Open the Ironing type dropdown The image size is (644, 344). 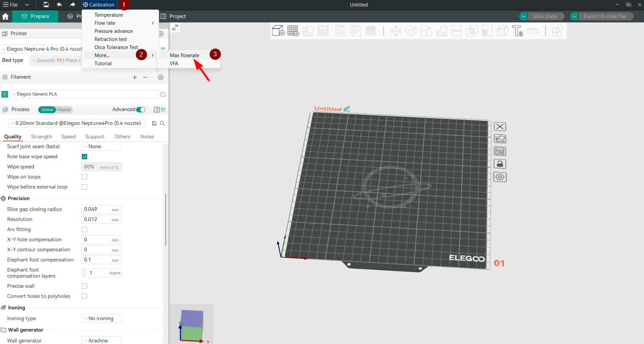tap(102, 319)
